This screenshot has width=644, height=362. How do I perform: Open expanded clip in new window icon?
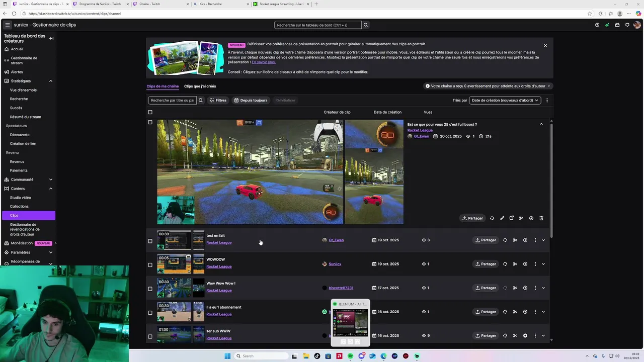point(512,218)
